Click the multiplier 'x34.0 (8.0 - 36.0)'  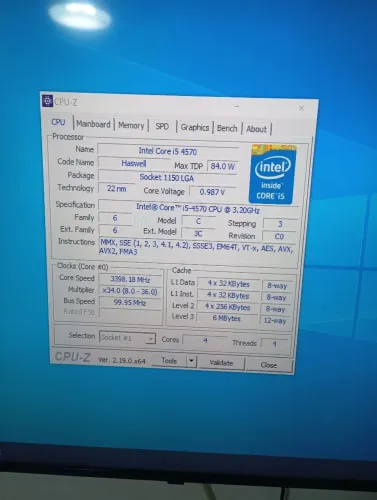click(130, 291)
